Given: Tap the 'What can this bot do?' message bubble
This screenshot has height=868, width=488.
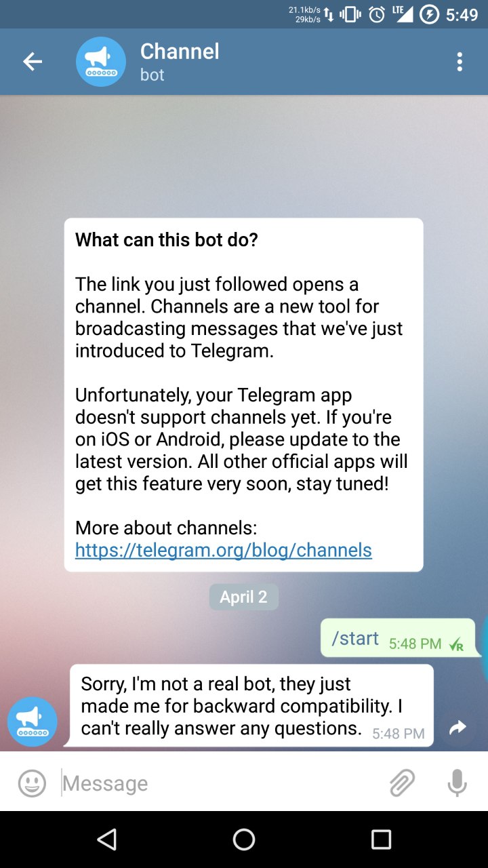Looking at the screenshot, I should (244, 395).
